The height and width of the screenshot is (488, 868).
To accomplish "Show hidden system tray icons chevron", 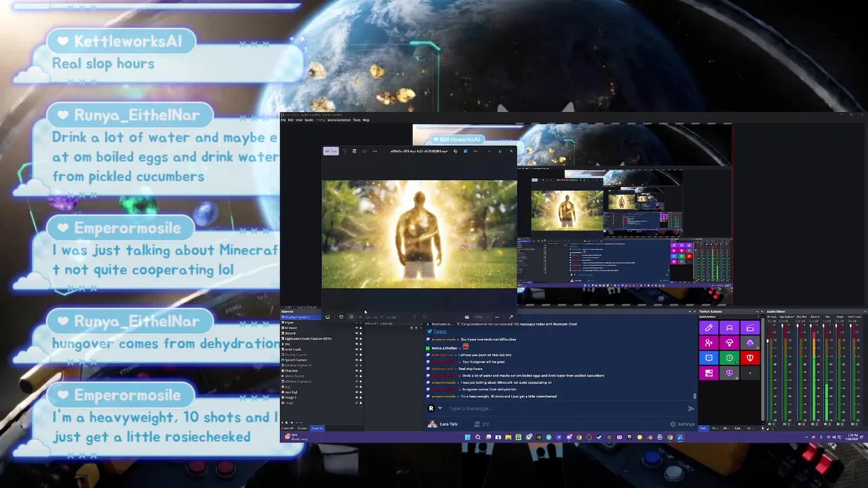I will coord(807,437).
